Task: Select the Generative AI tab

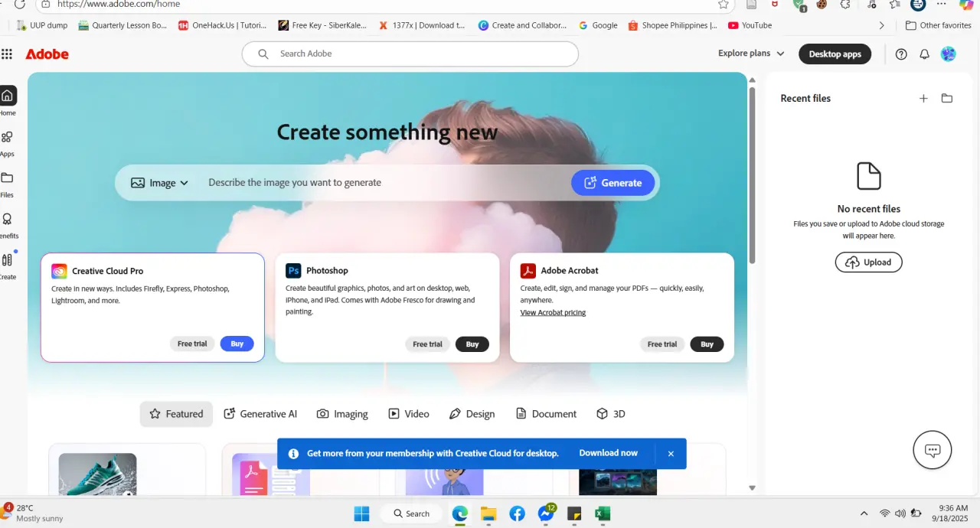Action: tap(260, 414)
